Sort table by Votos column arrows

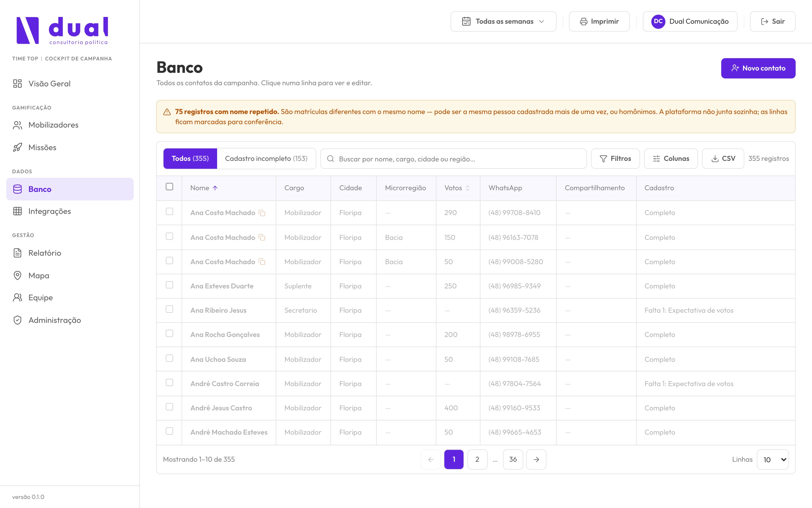tap(467, 188)
